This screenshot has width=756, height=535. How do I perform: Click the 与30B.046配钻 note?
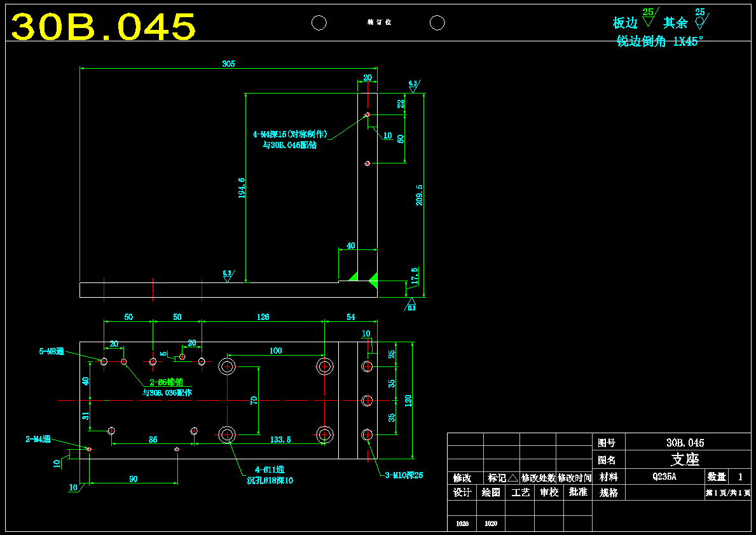pyautogui.click(x=290, y=145)
